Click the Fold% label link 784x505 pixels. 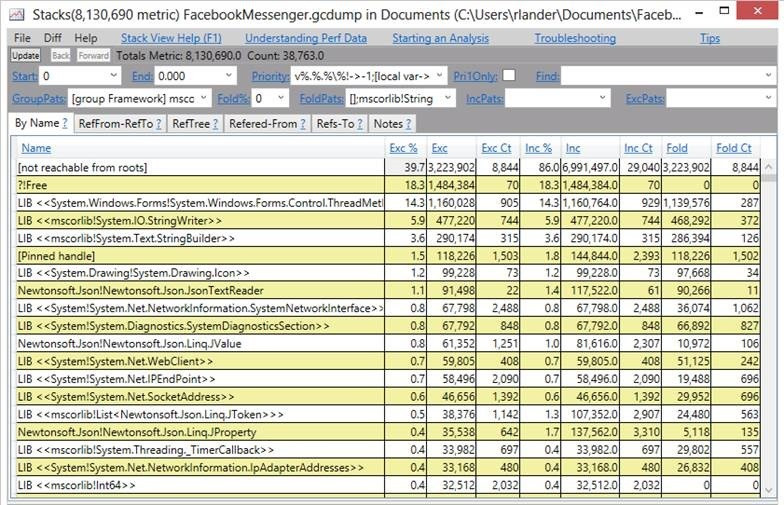234,98
